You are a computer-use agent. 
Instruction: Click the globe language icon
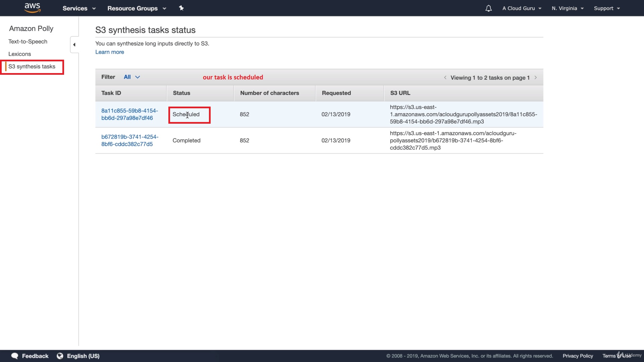[x=60, y=356]
